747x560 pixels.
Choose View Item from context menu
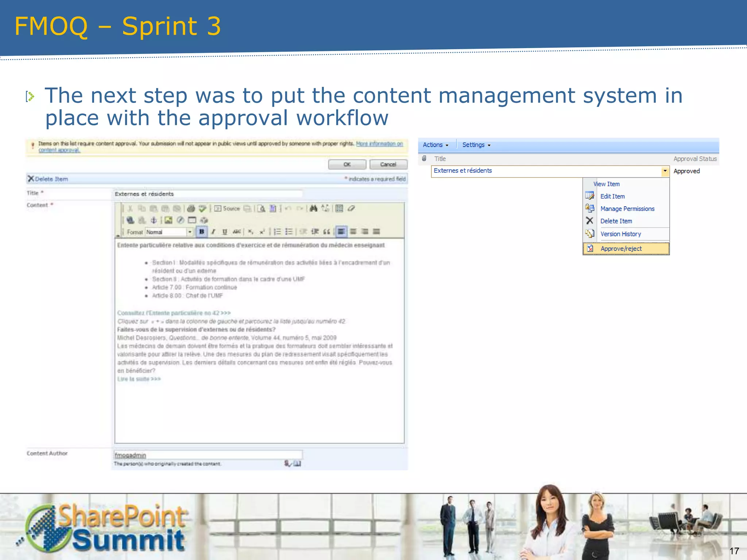(x=606, y=184)
